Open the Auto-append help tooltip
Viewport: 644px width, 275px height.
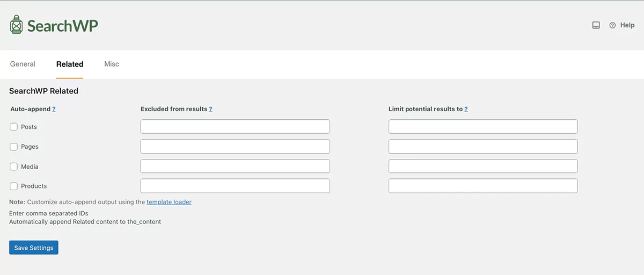click(x=54, y=109)
